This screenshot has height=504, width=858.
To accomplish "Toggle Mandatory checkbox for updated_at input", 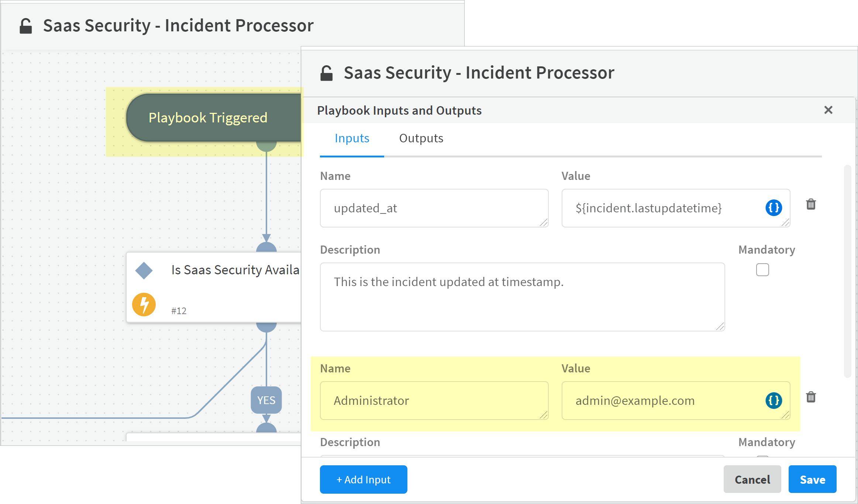I will [762, 270].
